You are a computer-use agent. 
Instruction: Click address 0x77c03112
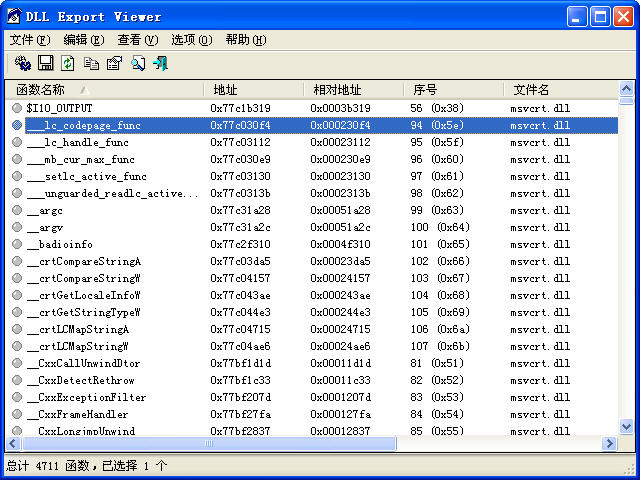240,142
